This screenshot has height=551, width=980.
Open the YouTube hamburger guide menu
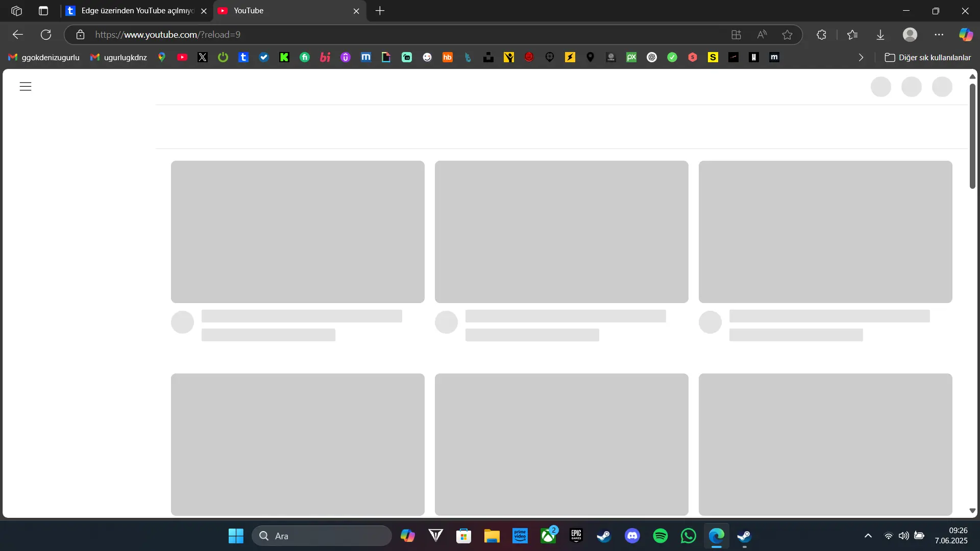26,86
